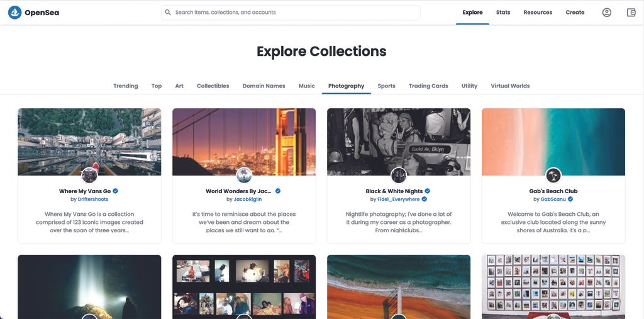The image size is (644, 319).
Task: Open GabScanu creator profile link
Action: pyautogui.click(x=553, y=199)
